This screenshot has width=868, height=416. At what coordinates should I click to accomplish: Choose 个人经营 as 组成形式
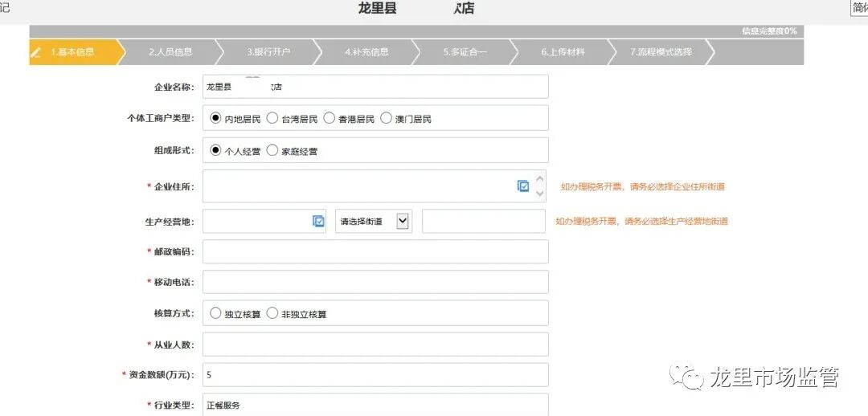[x=215, y=150]
